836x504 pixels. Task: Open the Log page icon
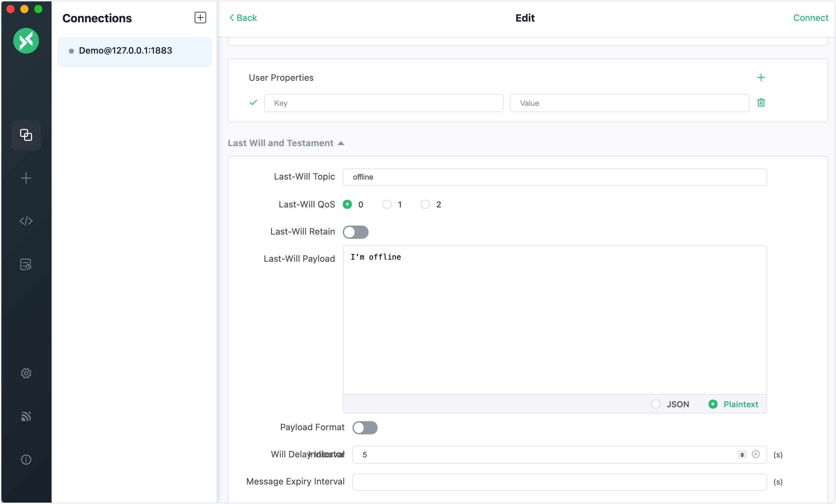point(26,265)
